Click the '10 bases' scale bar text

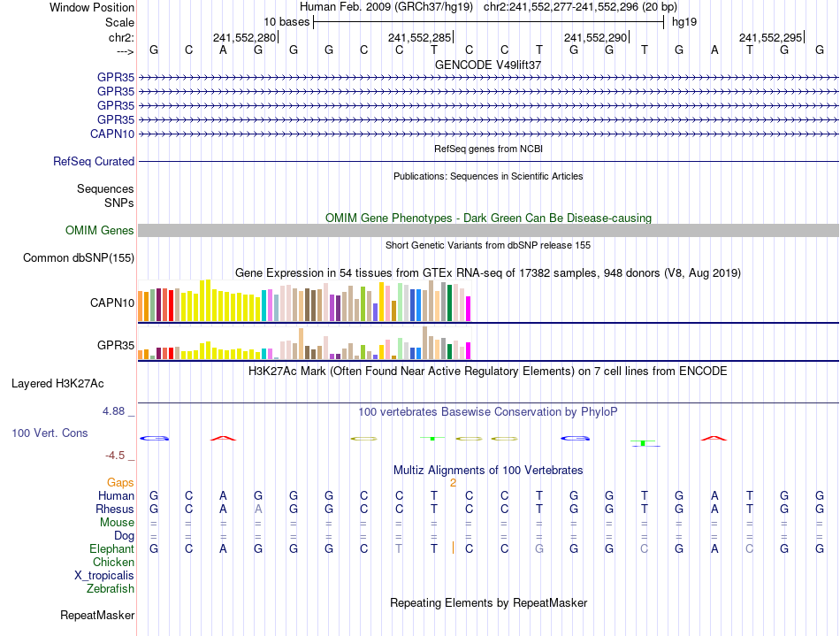pos(286,22)
